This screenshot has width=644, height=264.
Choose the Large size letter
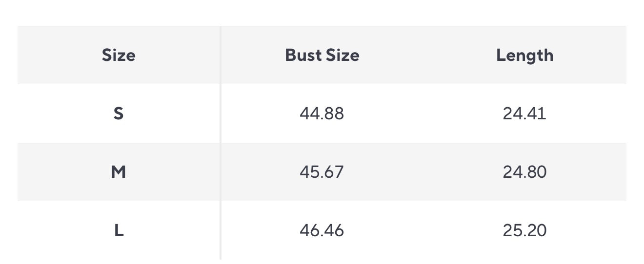click(x=119, y=230)
